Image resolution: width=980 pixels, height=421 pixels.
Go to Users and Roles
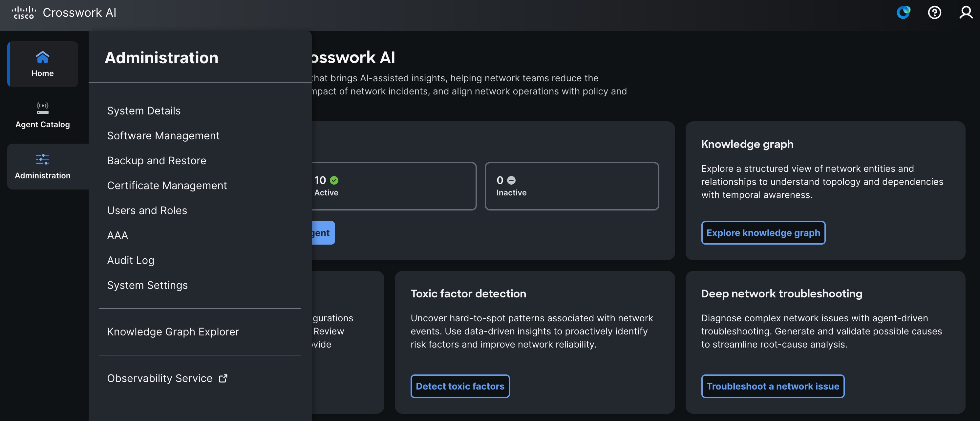pos(147,210)
